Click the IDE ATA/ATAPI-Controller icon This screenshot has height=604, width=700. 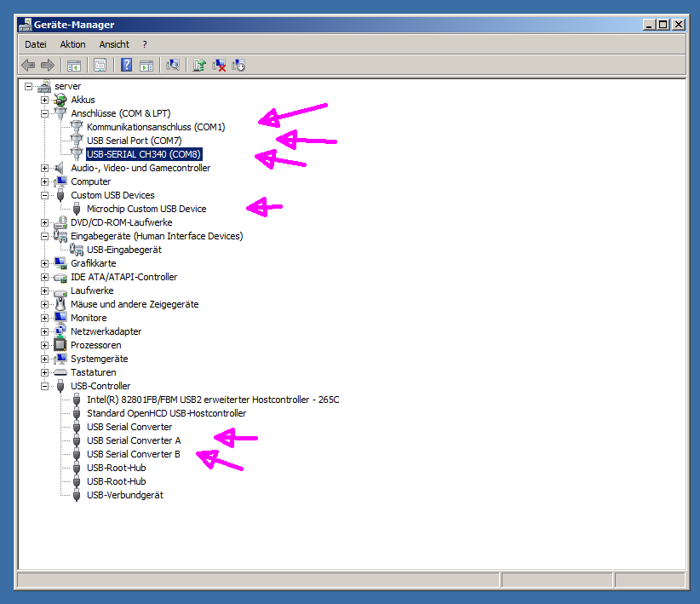tap(60, 278)
